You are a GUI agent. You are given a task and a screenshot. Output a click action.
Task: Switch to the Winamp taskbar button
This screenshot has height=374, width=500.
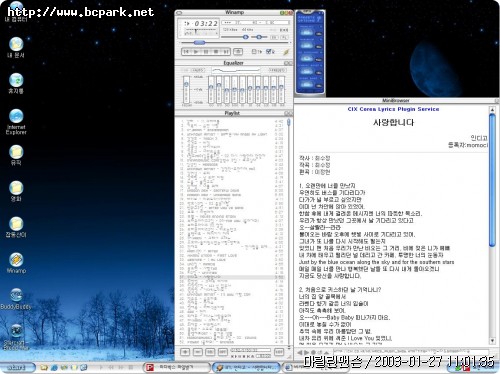(246, 367)
